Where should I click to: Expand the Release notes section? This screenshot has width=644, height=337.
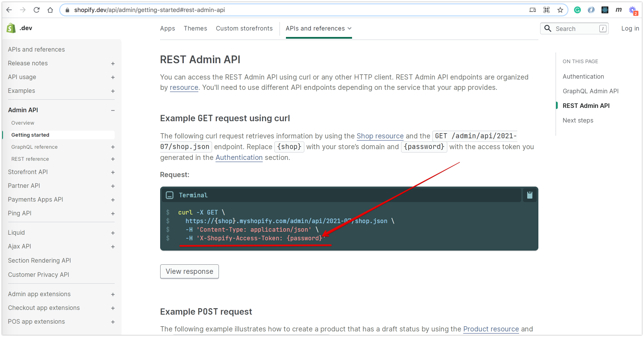113,64
